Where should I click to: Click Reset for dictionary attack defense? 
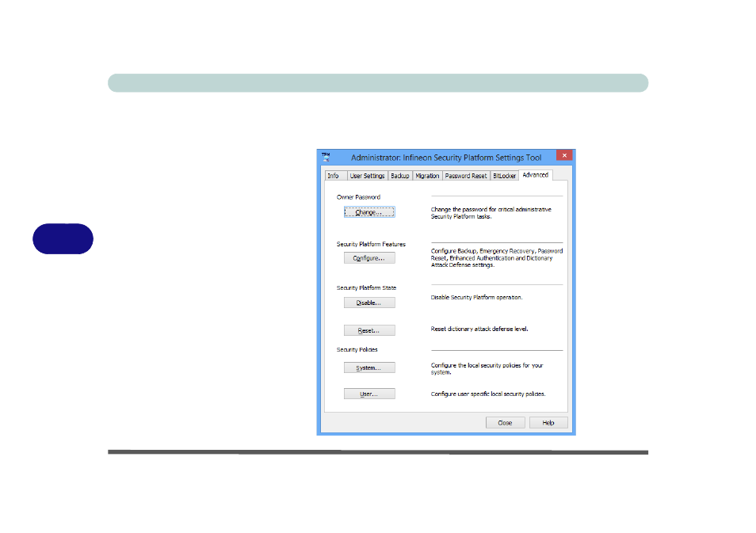pyautogui.click(x=369, y=330)
